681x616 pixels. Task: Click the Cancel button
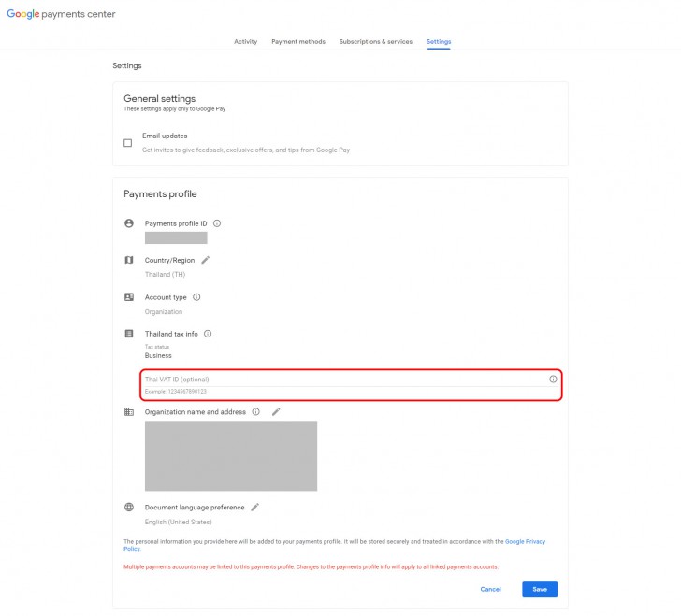coord(490,589)
